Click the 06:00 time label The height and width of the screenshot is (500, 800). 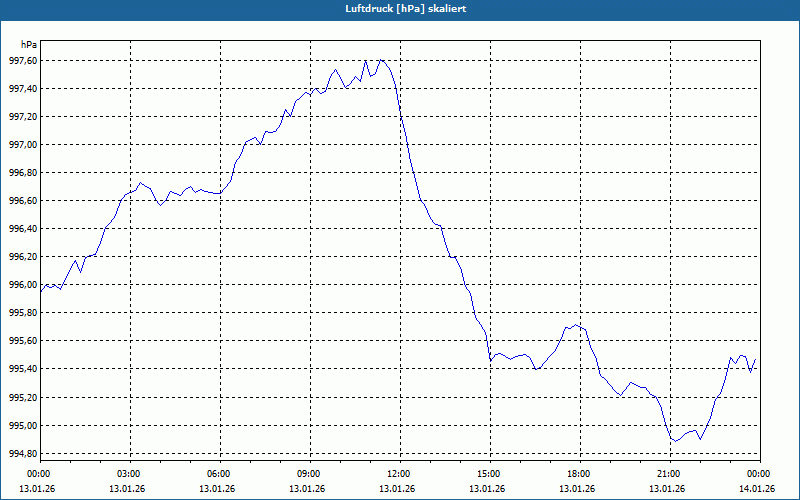tap(220, 474)
